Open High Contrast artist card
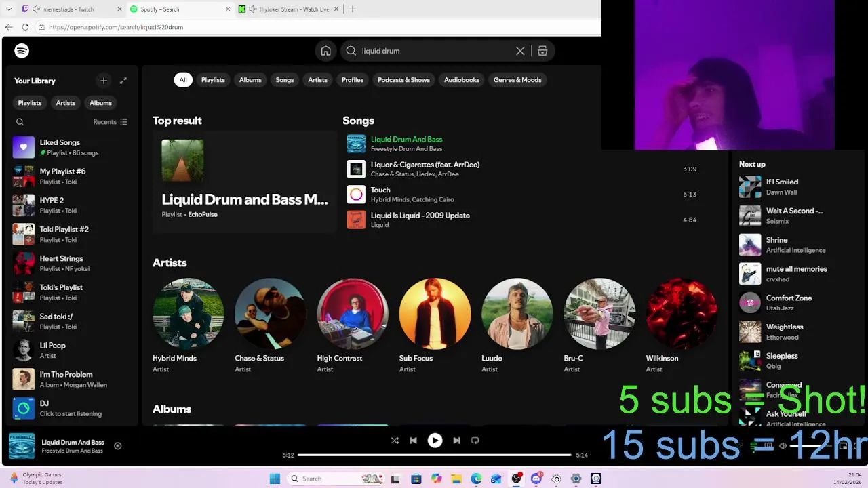The height and width of the screenshot is (488, 868). [353, 326]
